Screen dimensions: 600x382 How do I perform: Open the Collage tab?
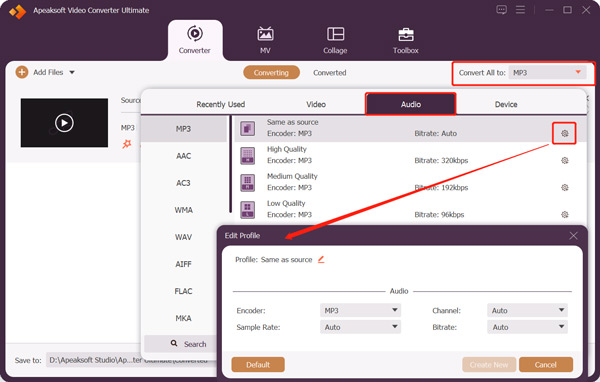(335, 40)
